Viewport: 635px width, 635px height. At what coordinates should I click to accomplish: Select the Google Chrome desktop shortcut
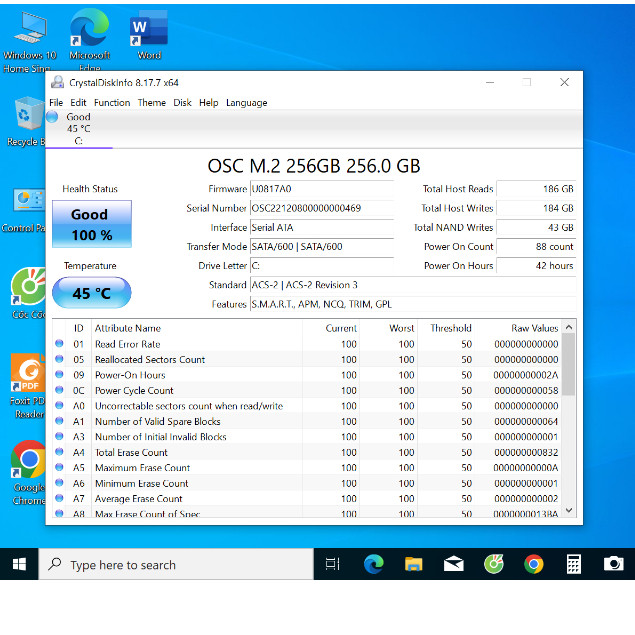[x=28, y=473]
